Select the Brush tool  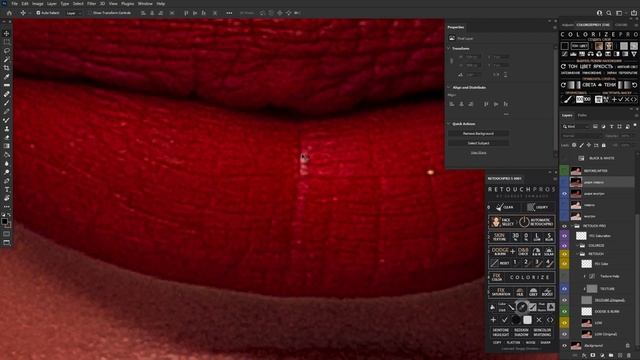pos(7,102)
